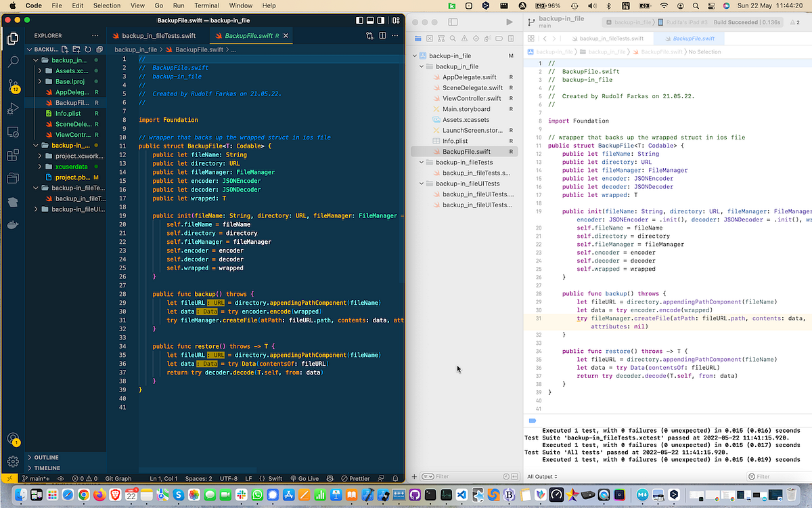Click the Prettier icon in VS Code status bar
Viewport: 812px width, 508px height.
[357, 478]
